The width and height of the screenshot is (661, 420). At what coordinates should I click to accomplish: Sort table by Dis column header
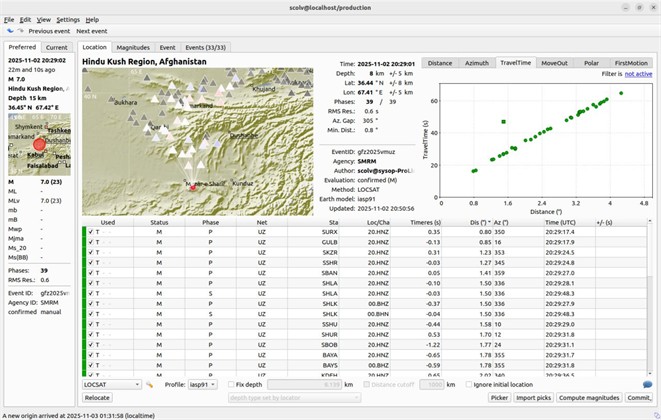[x=480, y=223]
